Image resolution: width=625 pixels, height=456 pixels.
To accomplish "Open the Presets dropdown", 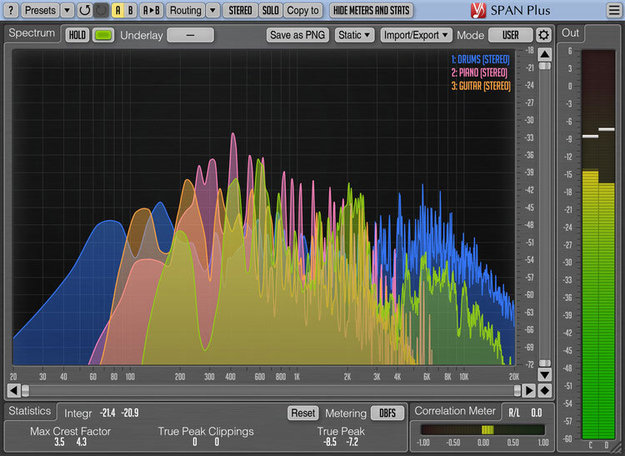I will click(40, 10).
